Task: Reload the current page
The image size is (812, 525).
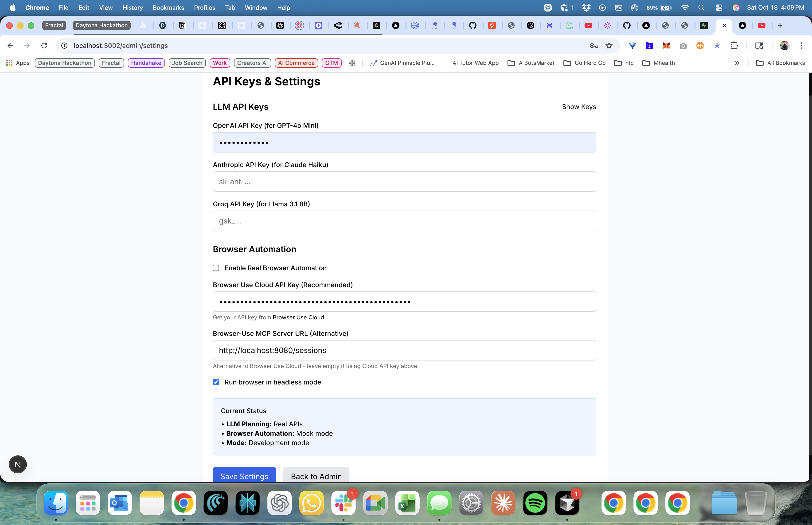Action: (x=44, y=45)
